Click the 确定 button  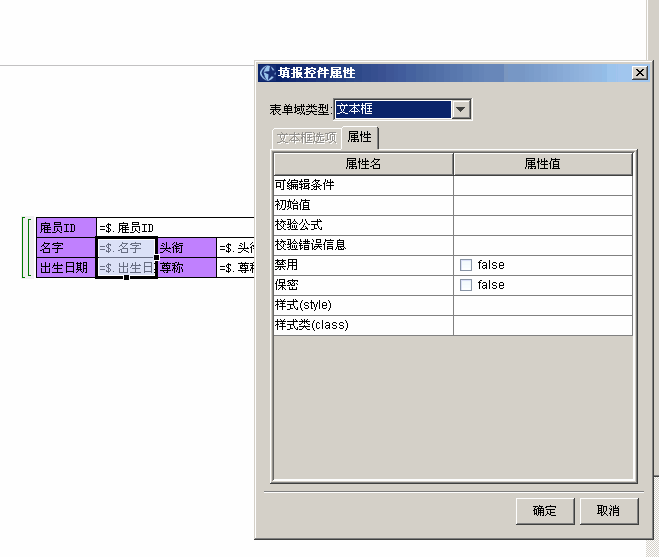coord(545,511)
